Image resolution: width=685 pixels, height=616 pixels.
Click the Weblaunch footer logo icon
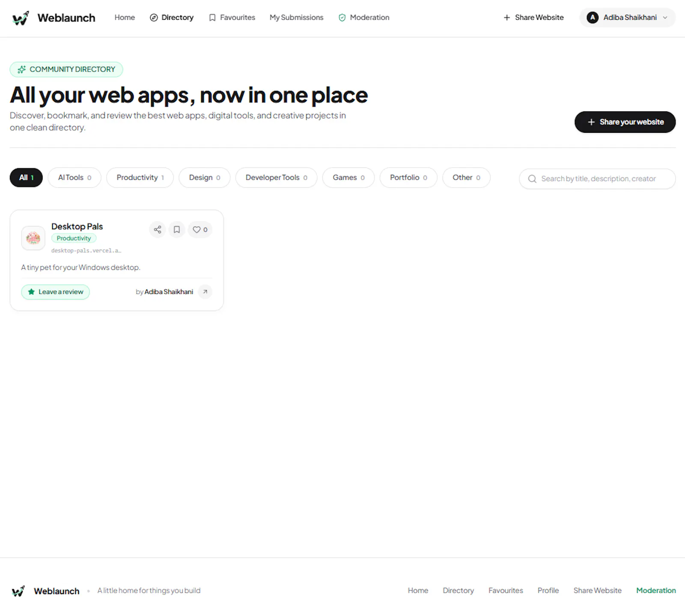pos(18,591)
